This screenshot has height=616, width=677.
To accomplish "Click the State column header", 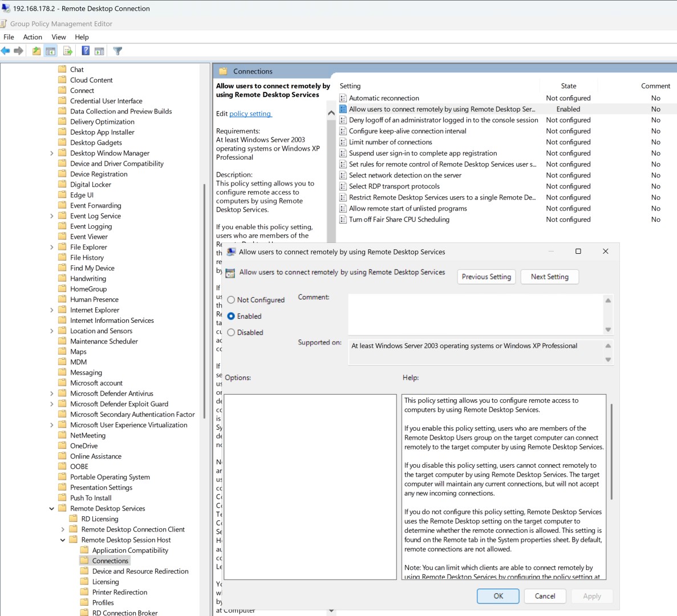I will pos(568,86).
